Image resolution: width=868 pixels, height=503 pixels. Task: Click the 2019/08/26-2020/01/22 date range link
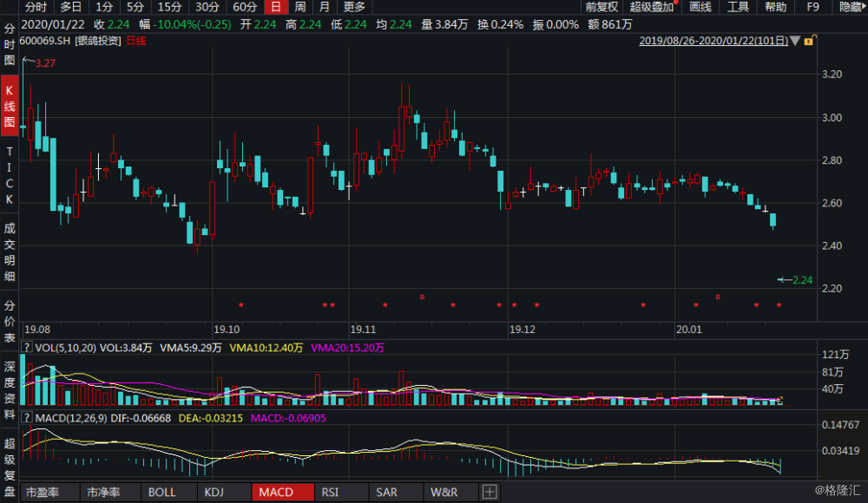pos(713,40)
